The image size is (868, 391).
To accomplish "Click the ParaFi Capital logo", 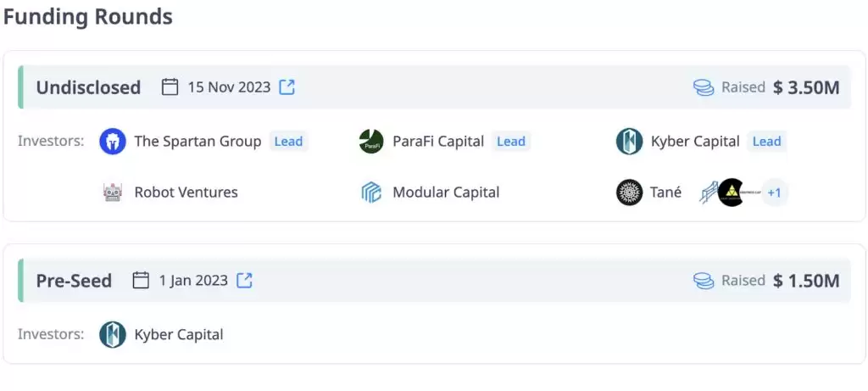I will (x=371, y=142).
